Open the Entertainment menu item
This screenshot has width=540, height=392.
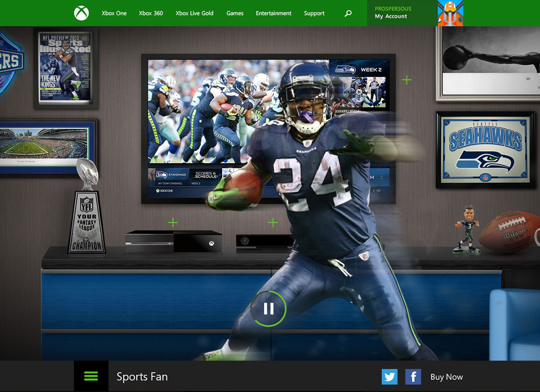point(274,14)
